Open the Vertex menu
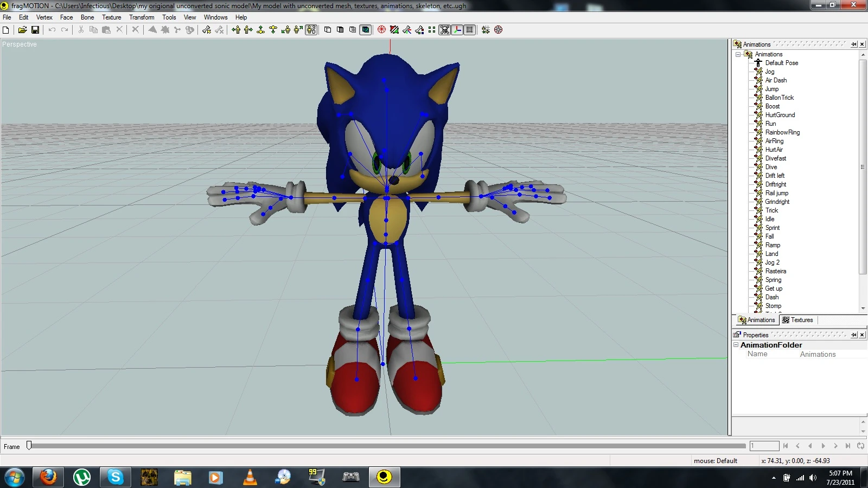Image resolution: width=868 pixels, height=488 pixels. 44,17
